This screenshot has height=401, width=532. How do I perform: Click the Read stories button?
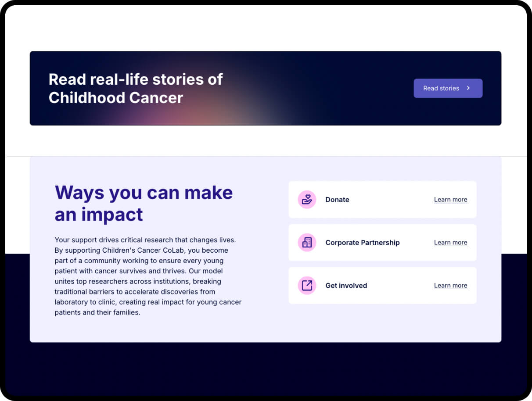(x=447, y=88)
